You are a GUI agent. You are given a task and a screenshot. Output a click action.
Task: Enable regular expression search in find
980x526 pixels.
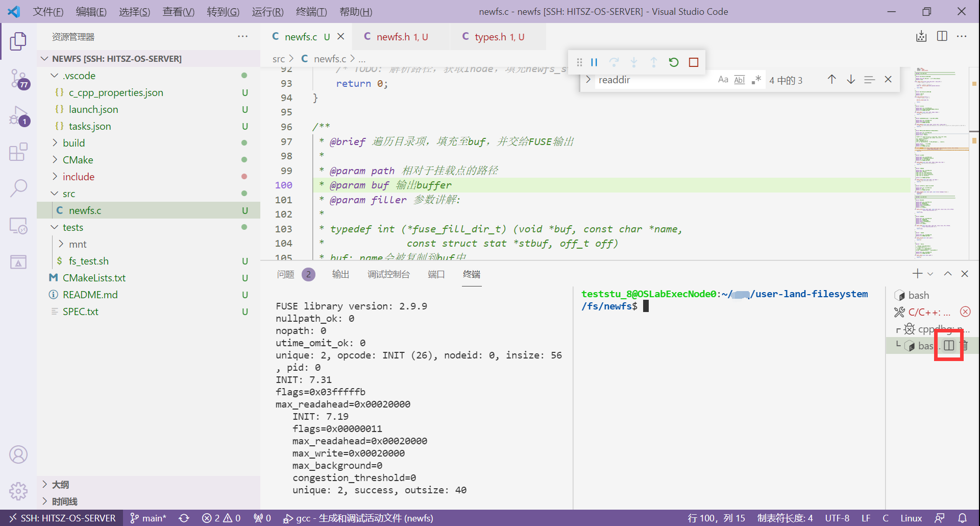[756, 80]
